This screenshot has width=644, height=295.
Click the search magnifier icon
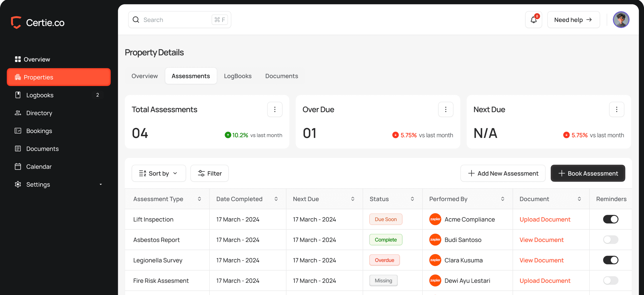pos(136,20)
